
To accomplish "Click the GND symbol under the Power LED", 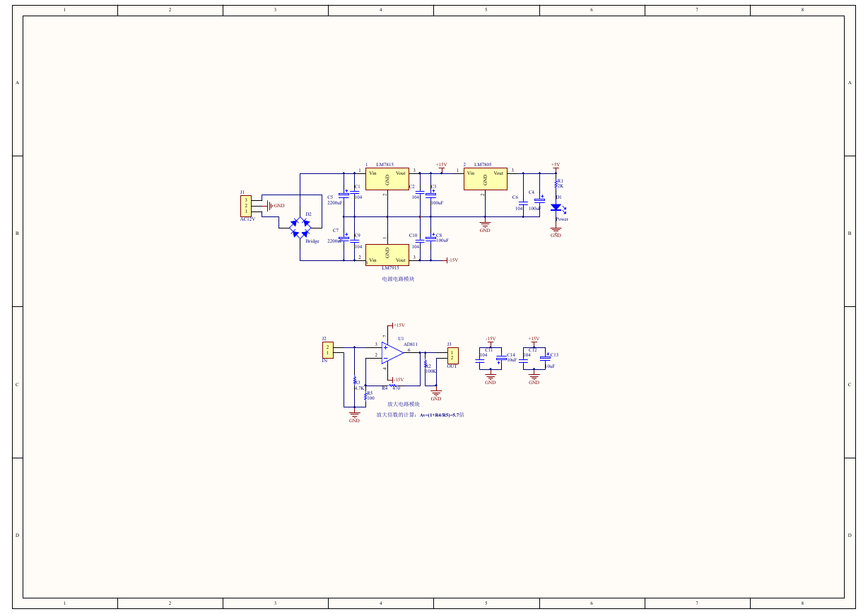I will pos(556,230).
